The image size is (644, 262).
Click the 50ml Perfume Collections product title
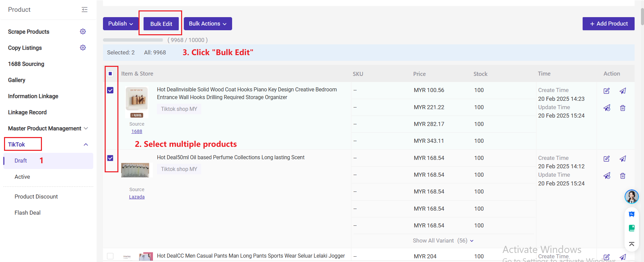point(231,157)
